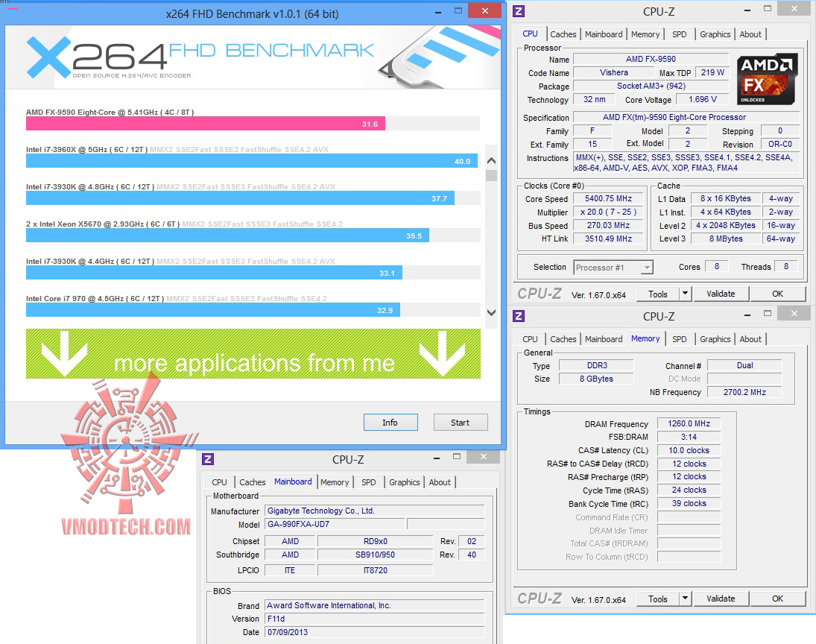Viewport: 816px width, 644px height.
Task: Click OK in the top CPU-Z window
Action: [777, 294]
